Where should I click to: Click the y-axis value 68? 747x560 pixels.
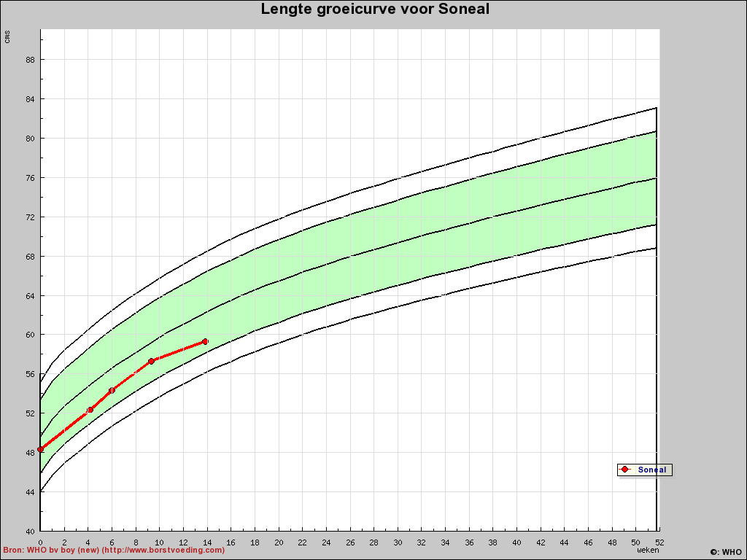point(31,257)
